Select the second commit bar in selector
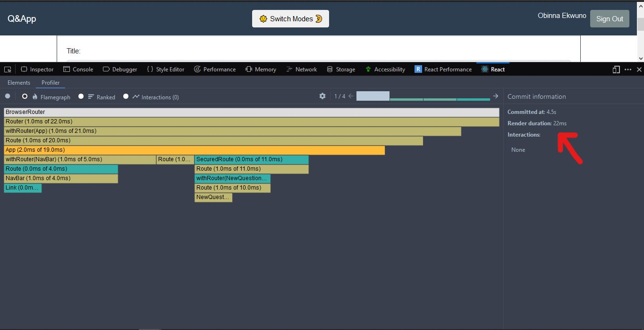 tap(407, 99)
